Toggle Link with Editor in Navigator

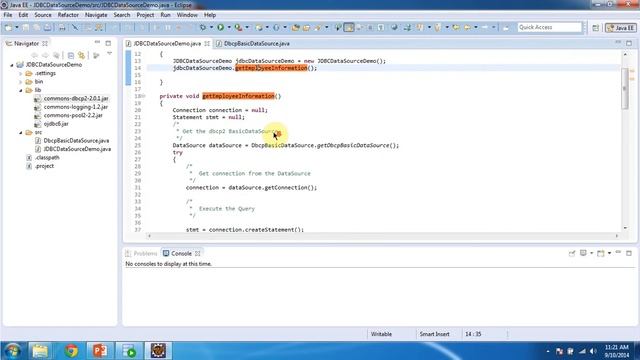[x=82, y=55]
